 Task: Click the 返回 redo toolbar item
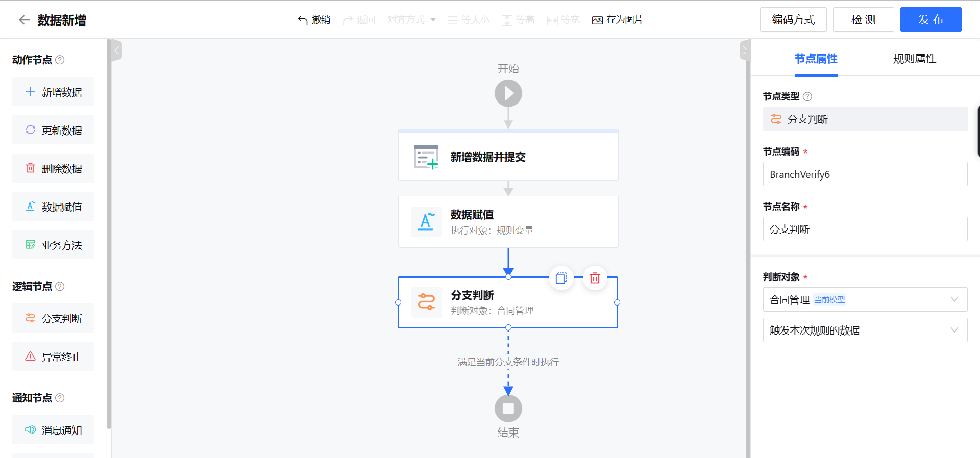click(x=359, y=20)
